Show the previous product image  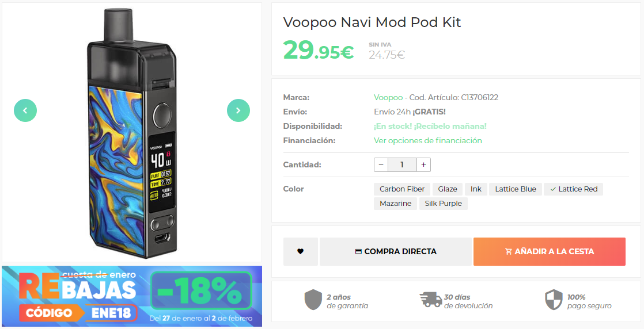pyautogui.click(x=25, y=110)
